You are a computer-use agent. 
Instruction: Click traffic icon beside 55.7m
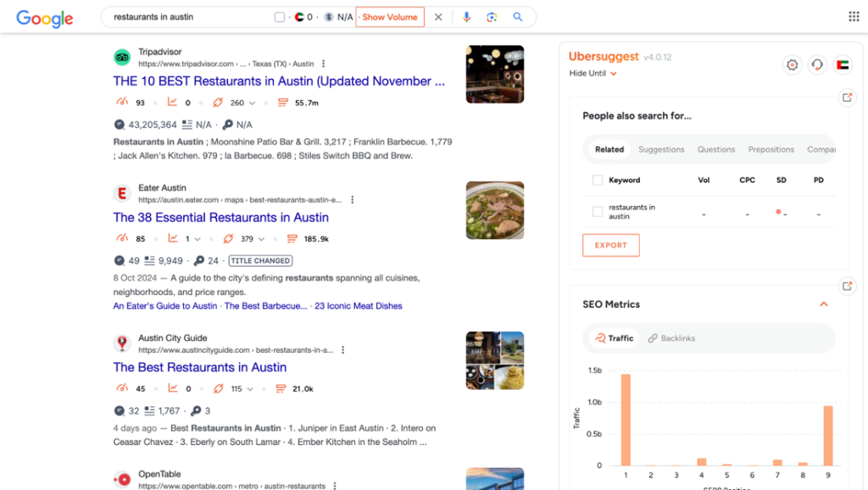(283, 103)
